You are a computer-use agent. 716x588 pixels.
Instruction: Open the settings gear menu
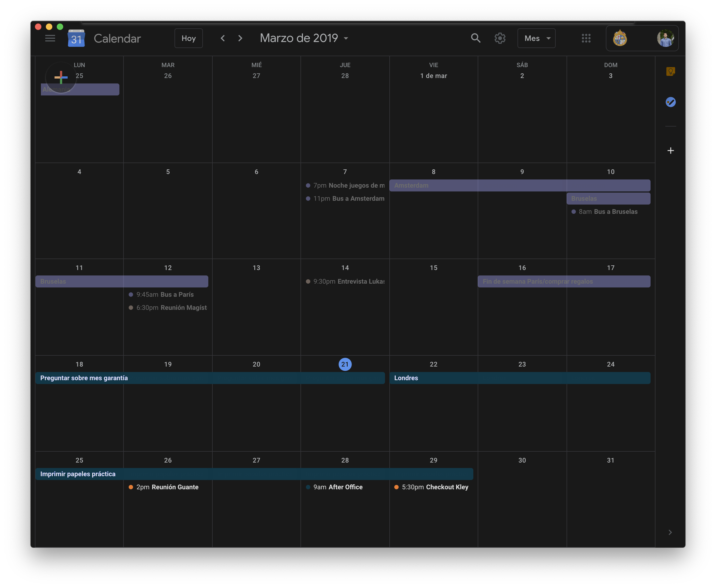(500, 38)
